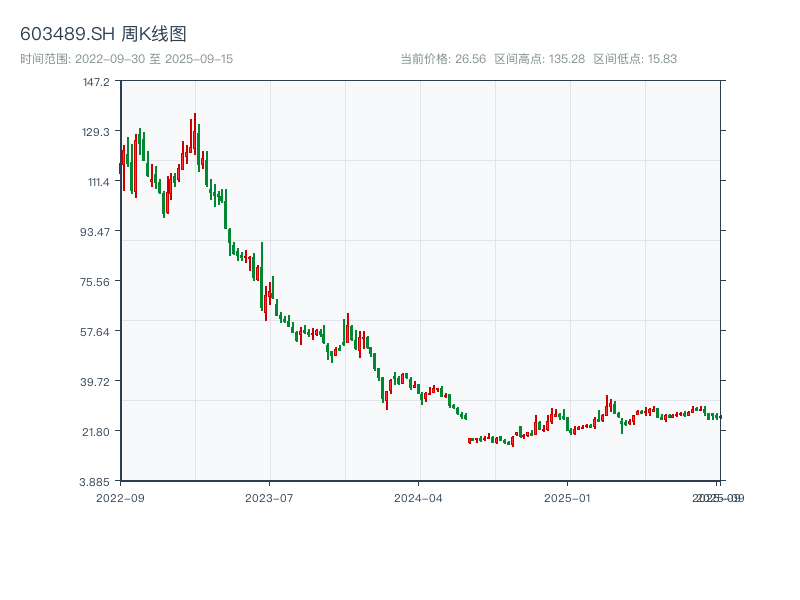
Task: Select the 111.4 y-axis tick label
Action: click(96, 182)
